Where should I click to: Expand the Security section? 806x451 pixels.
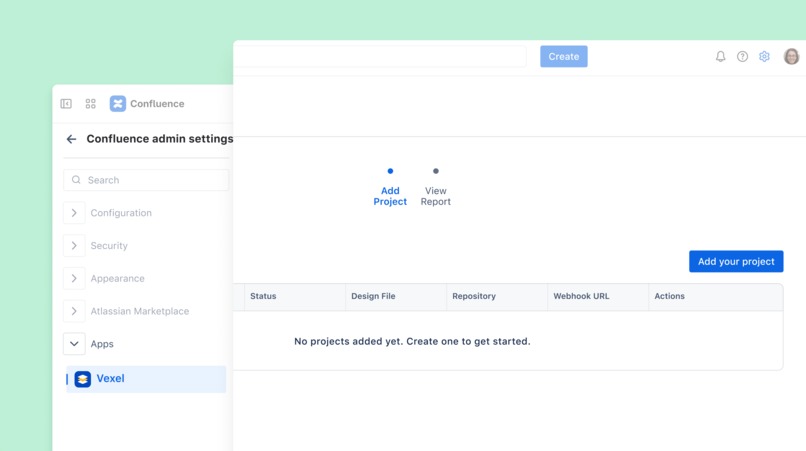click(x=74, y=246)
